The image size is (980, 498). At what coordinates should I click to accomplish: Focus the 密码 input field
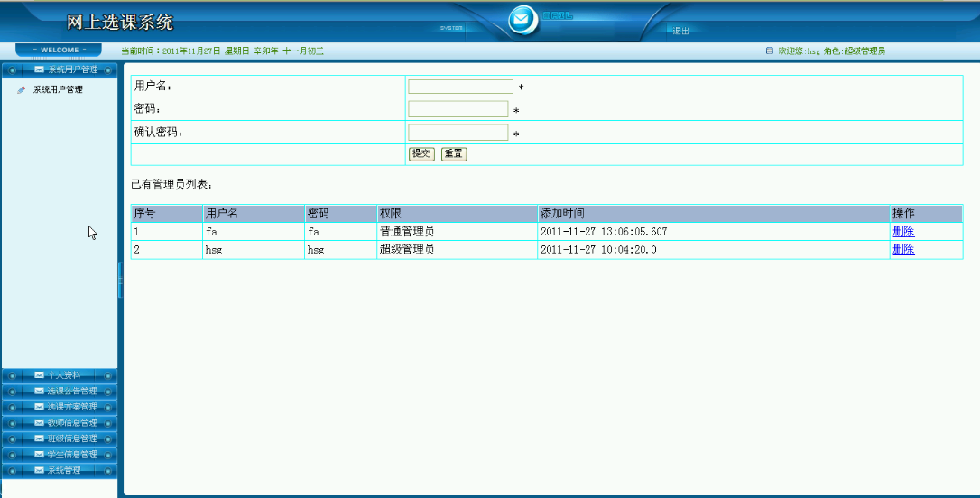tap(458, 109)
